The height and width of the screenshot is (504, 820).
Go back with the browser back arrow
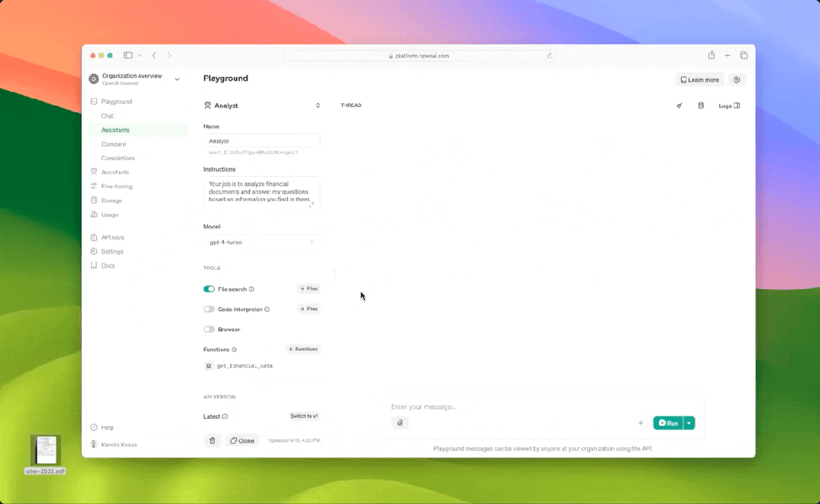click(x=154, y=55)
